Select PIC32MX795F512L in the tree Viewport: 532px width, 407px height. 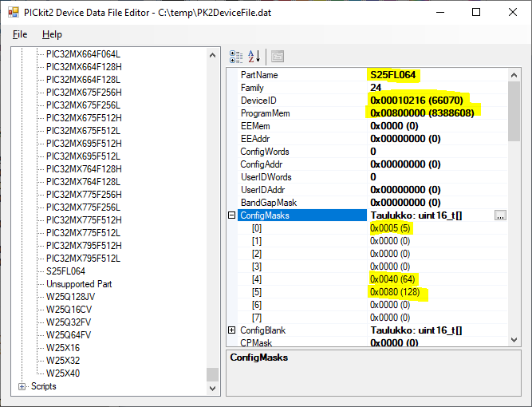click(x=84, y=259)
